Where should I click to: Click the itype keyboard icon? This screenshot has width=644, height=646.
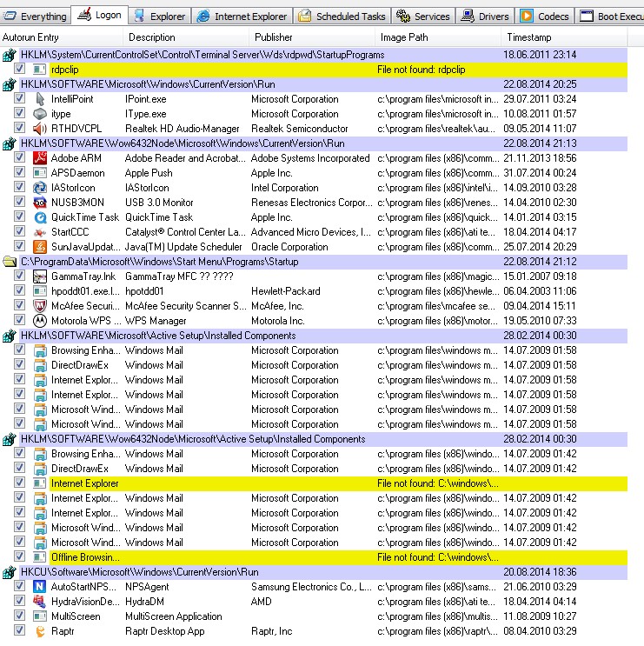point(39,114)
